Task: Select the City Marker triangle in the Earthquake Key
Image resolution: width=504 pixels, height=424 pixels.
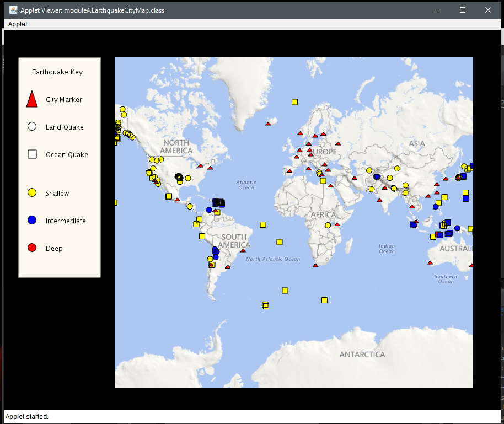Action: point(31,99)
